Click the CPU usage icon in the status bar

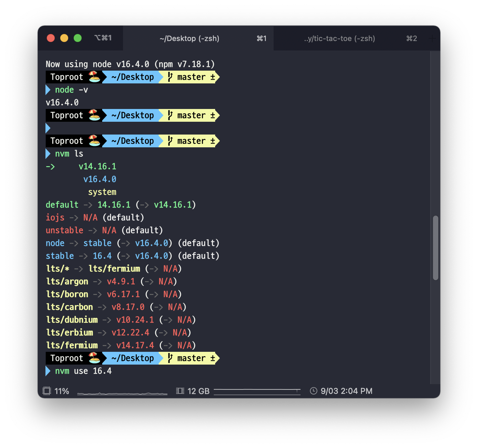[47, 391]
